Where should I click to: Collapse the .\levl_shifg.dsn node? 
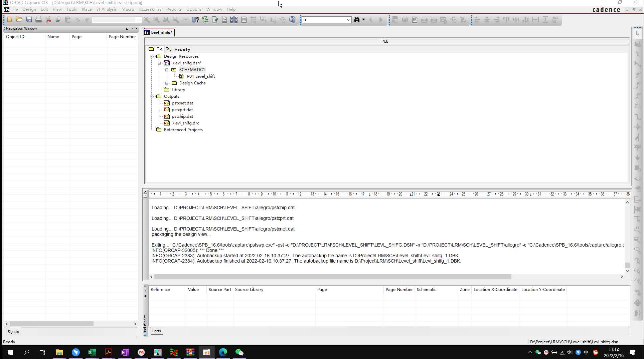[x=159, y=63]
